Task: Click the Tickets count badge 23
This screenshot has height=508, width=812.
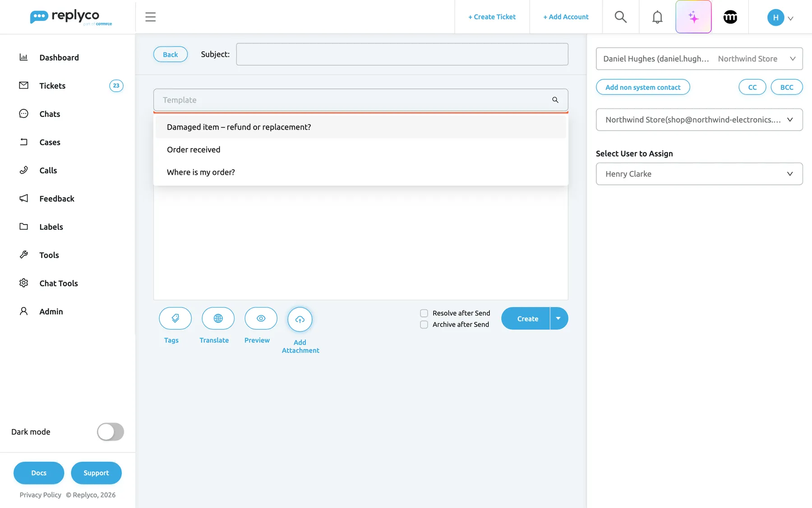Action: [x=116, y=85]
